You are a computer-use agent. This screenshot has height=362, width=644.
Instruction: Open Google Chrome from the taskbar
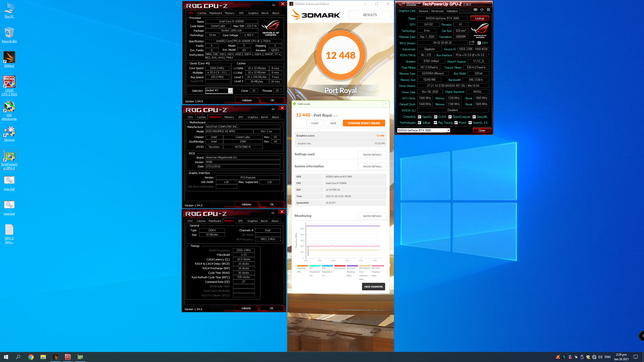[x=31, y=357]
